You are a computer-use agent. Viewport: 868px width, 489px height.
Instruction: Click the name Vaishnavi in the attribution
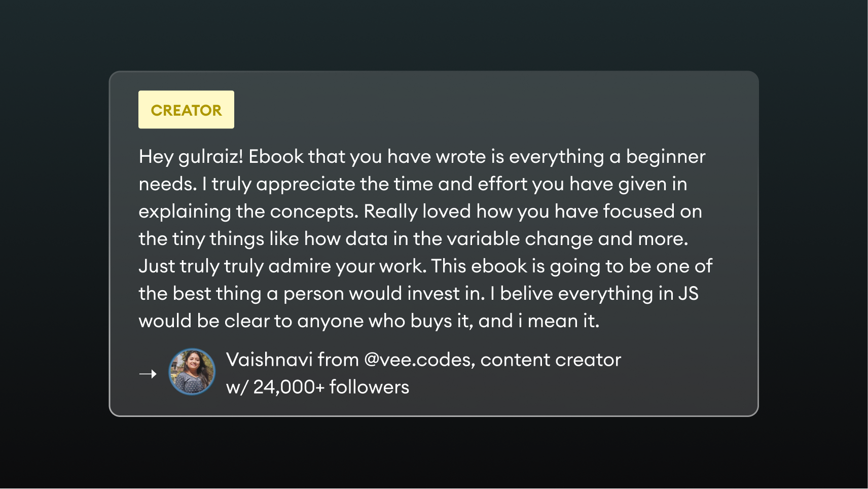(269, 360)
